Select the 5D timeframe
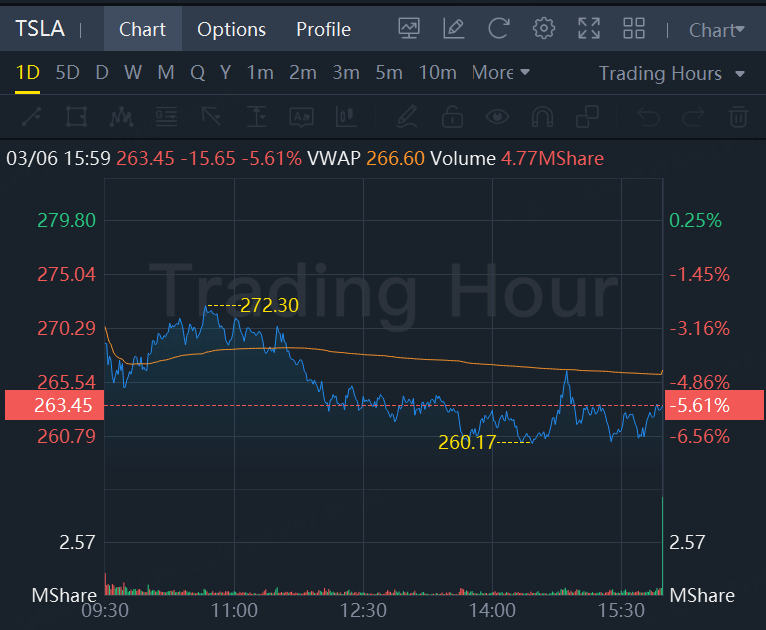766x630 pixels. coord(67,72)
